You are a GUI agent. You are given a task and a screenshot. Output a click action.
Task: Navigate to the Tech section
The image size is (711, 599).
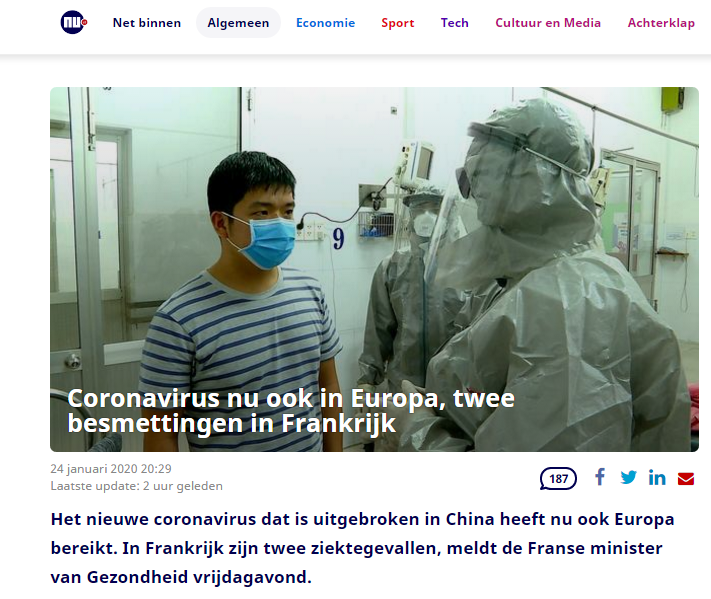point(454,23)
